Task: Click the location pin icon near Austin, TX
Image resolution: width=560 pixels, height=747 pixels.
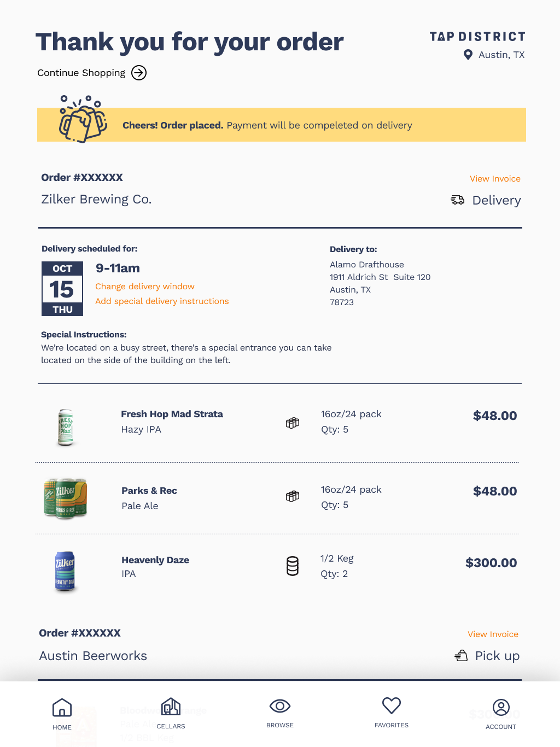Action: click(x=468, y=55)
